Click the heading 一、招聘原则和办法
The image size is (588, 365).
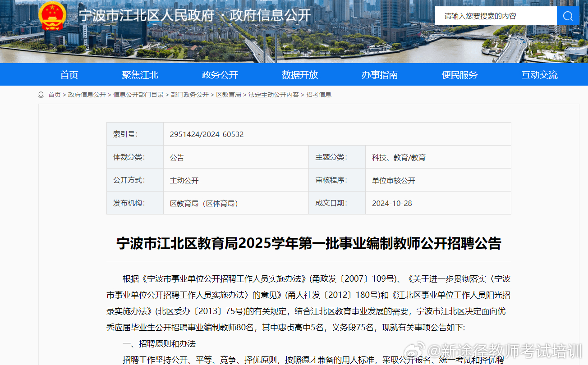[x=159, y=344]
